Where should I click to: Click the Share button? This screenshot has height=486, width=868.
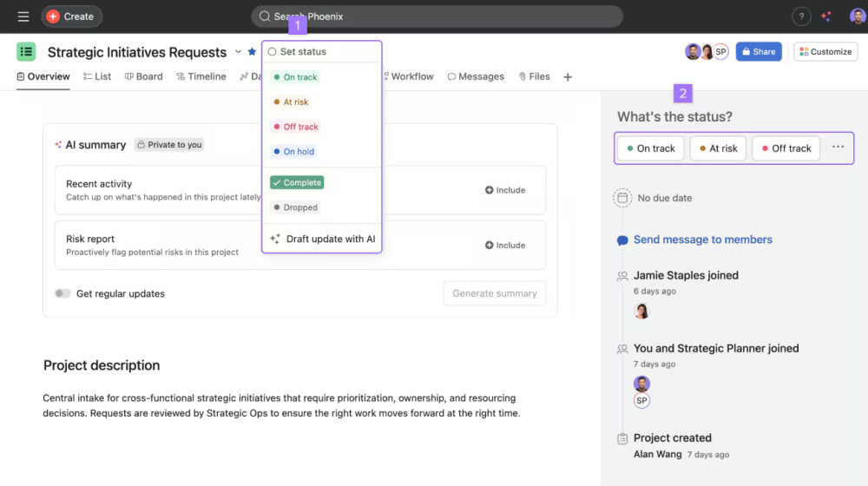tap(759, 52)
